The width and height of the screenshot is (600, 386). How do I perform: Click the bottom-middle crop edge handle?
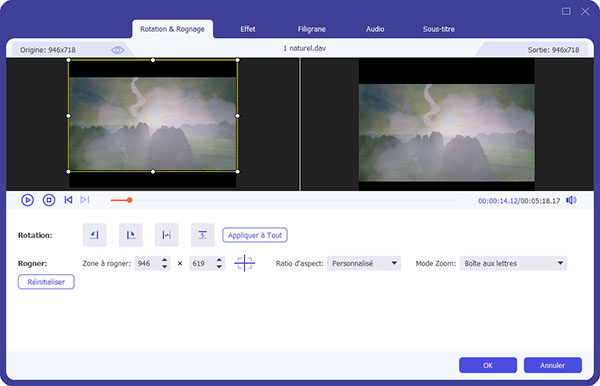(153, 172)
